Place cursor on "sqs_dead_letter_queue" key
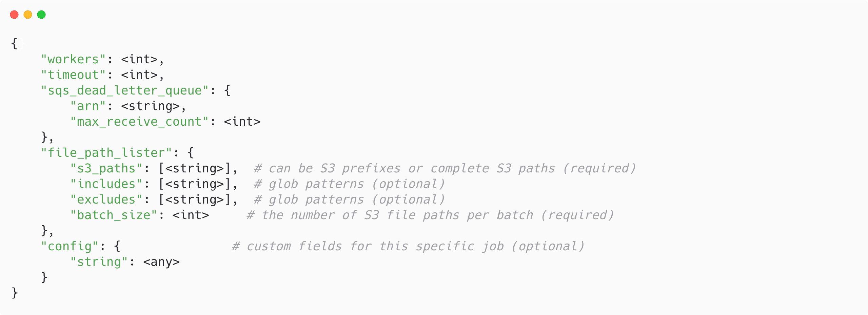 tap(124, 90)
